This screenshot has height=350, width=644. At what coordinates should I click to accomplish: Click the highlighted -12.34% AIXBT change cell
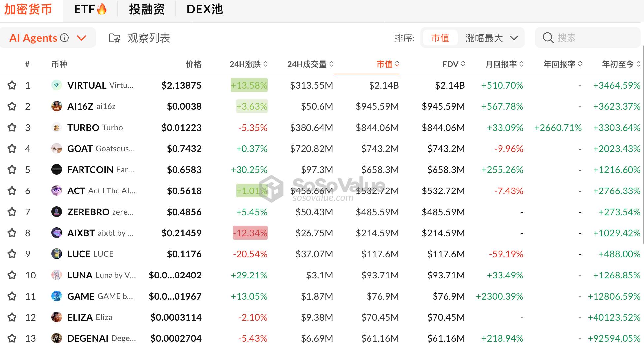[250, 233]
